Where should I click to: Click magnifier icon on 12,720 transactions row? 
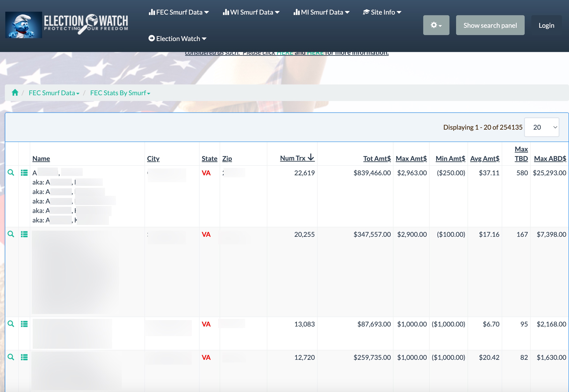coord(11,357)
